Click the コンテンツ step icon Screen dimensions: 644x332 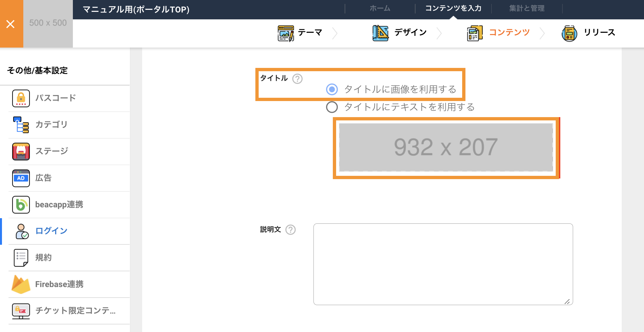[x=475, y=33]
